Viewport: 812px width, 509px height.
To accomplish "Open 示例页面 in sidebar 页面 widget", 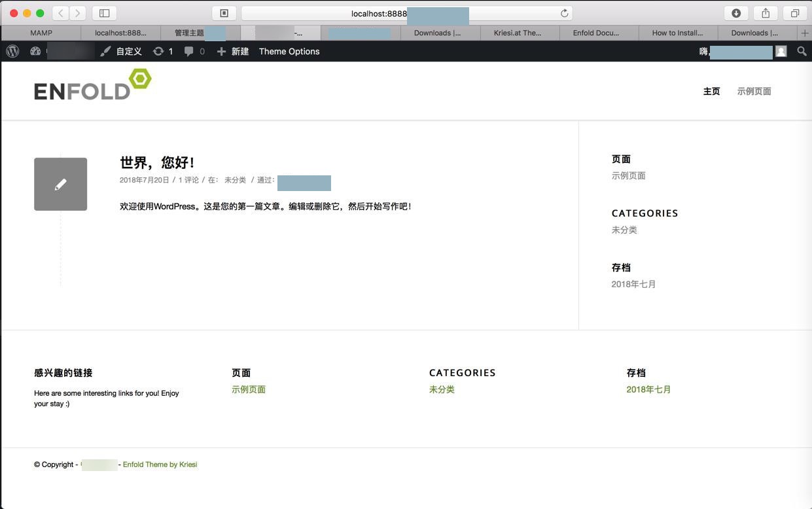I will pos(628,175).
